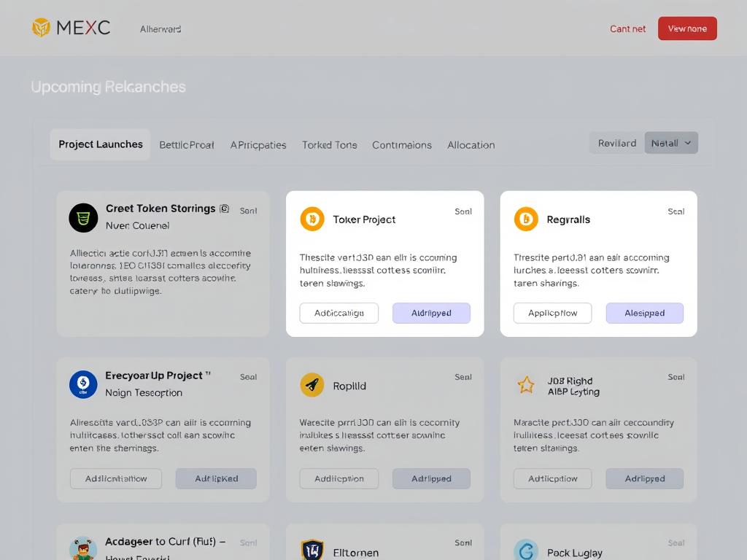Open the Alherward navigation menu
This screenshot has height=560, width=747.
(x=160, y=28)
